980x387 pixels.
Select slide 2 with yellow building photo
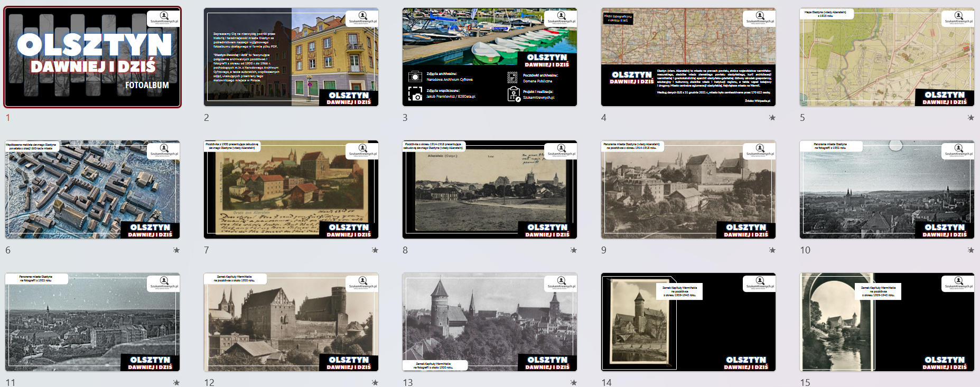click(291, 57)
